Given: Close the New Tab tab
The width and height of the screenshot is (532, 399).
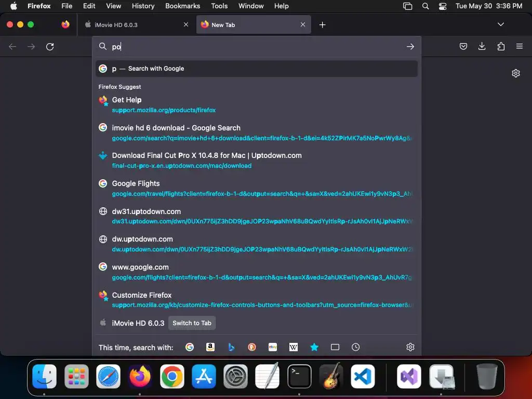Looking at the screenshot, I should point(303,24).
